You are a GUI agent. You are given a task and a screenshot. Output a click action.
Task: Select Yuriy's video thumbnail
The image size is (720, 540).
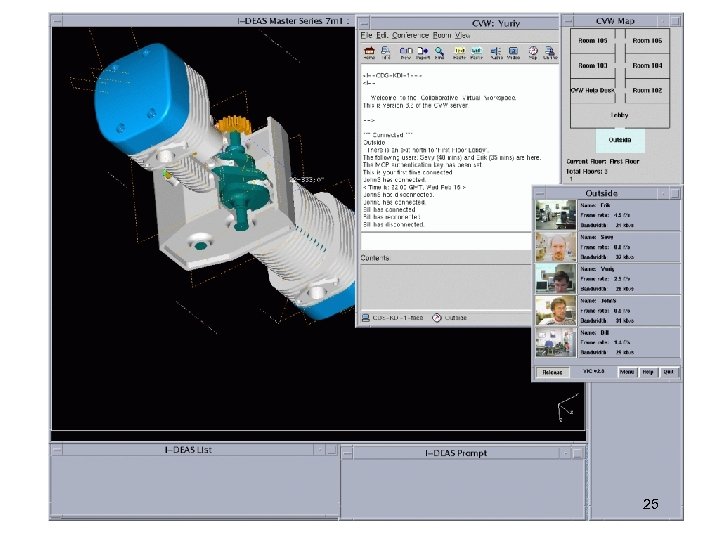pyautogui.click(x=556, y=279)
